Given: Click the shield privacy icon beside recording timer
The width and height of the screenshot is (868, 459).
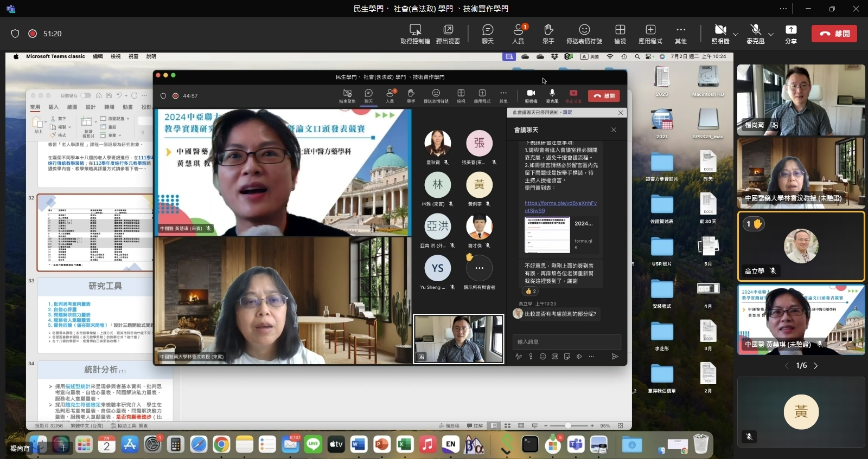Looking at the screenshot, I should pyautogui.click(x=15, y=34).
